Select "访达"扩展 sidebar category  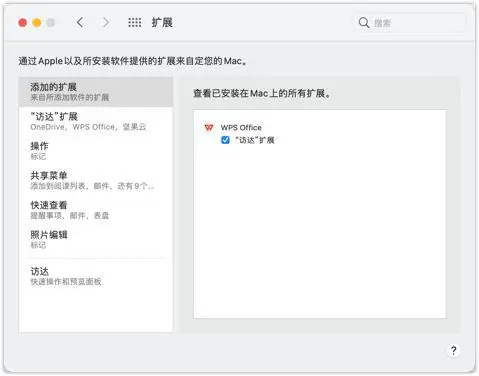tap(96, 121)
